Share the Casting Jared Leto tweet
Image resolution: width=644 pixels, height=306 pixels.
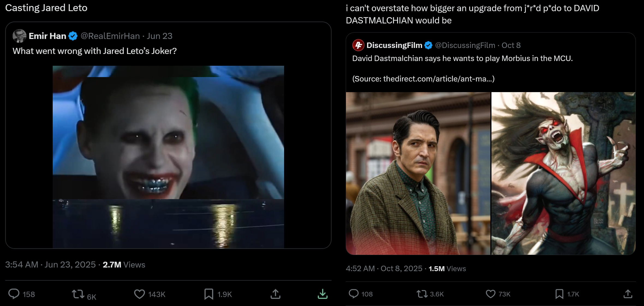(275, 294)
